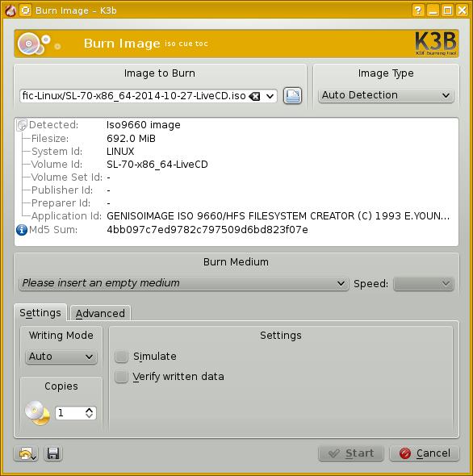Click the Cancel button
473x476 pixels.
[425, 453]
